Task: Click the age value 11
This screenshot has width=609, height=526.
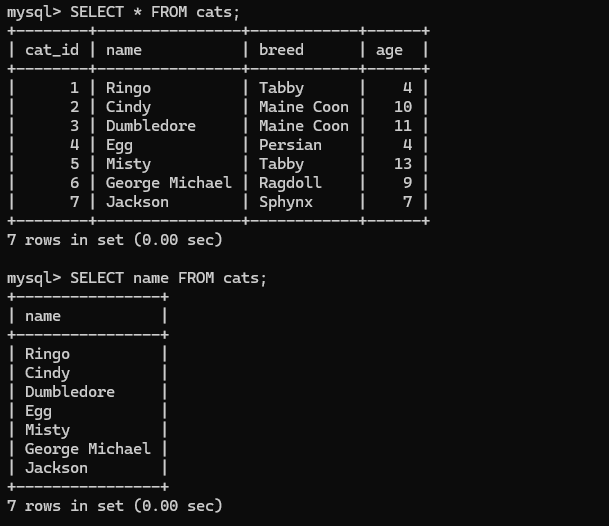Action: pos(403,126)
